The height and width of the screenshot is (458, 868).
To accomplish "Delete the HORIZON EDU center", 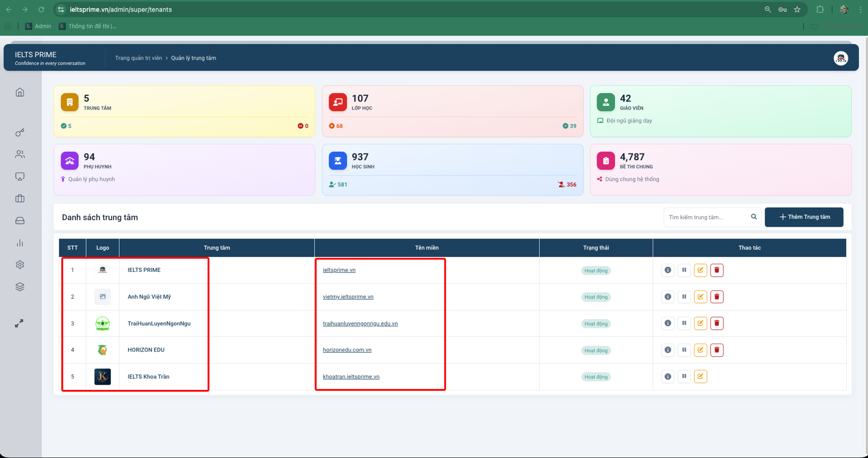I will (x=716, y=350).
